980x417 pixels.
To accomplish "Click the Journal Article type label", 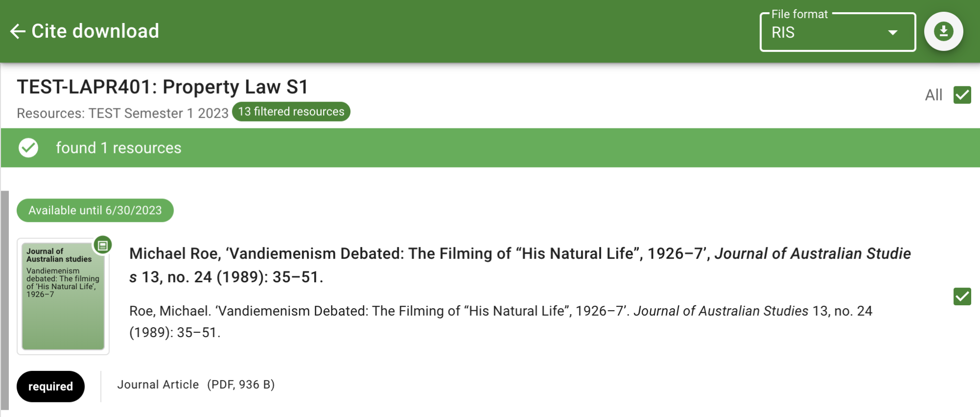I will coord(158,385).
